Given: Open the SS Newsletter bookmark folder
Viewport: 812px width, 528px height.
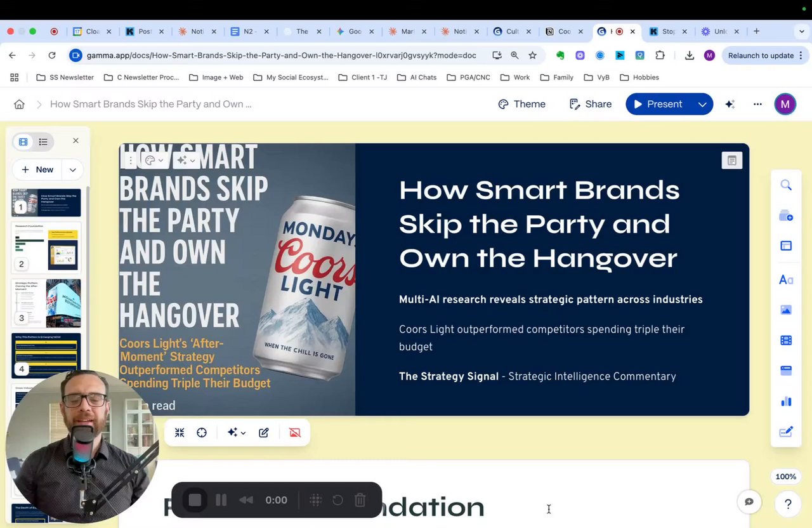Looking at the screenshot, I should (65, 77).
